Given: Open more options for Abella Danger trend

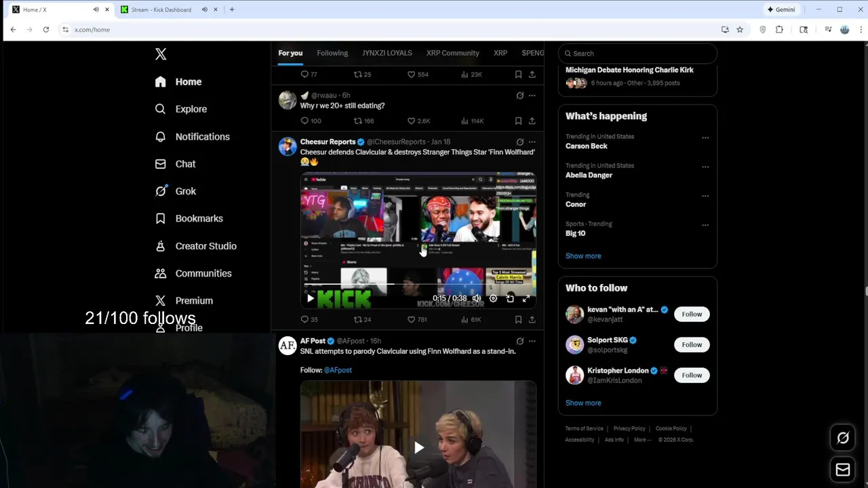Looking at the screenshot, I should pyautogui.click(x=705, y=167).
